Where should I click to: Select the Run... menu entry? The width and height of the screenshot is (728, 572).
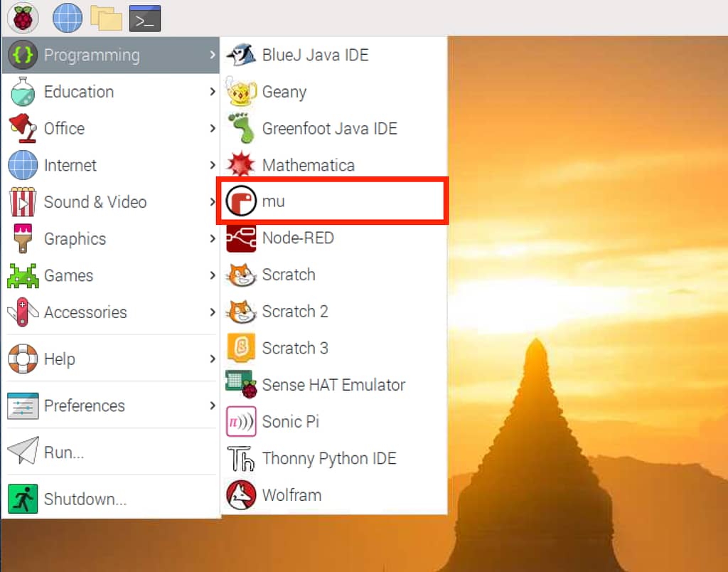pos(110,452)
